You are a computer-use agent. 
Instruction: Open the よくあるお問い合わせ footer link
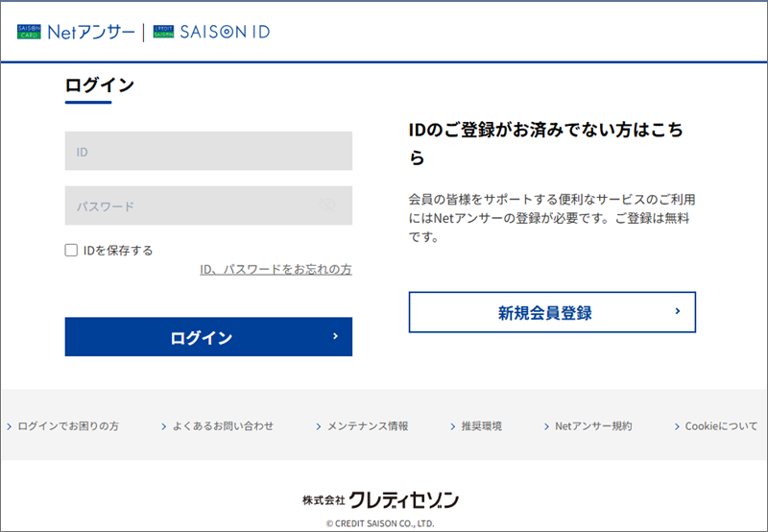[x=223, y=426]
